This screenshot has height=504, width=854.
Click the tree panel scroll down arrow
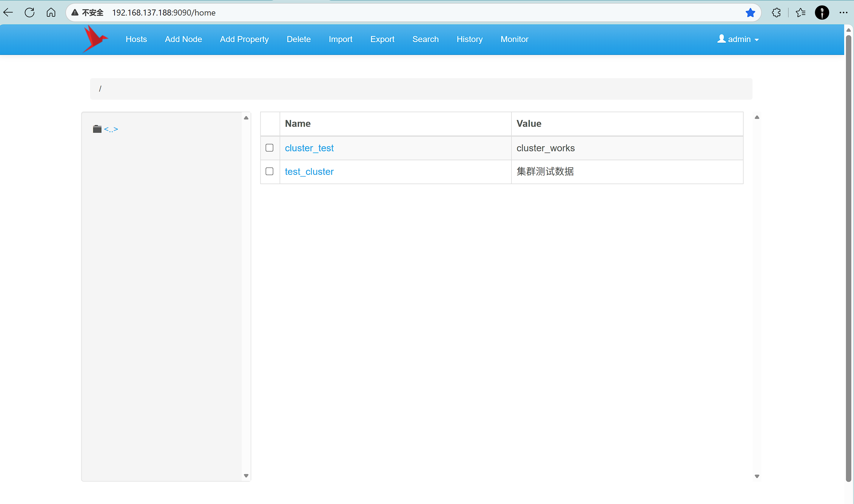[246, 475]
